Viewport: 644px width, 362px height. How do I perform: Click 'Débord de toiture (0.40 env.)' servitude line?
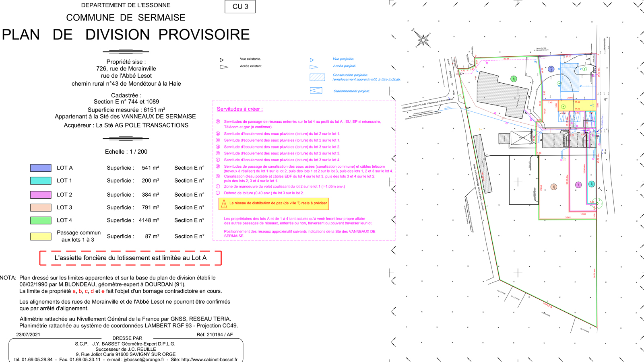tap(264, 193)
